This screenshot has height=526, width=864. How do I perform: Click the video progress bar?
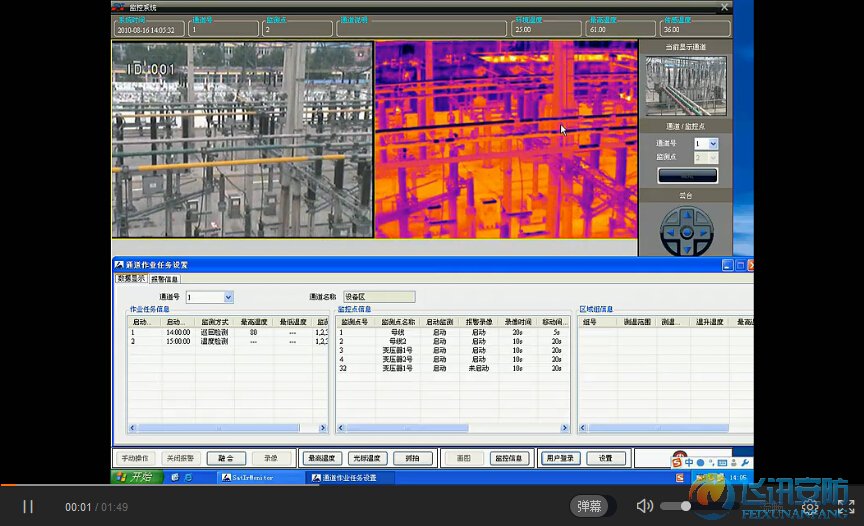coord(432,485)
